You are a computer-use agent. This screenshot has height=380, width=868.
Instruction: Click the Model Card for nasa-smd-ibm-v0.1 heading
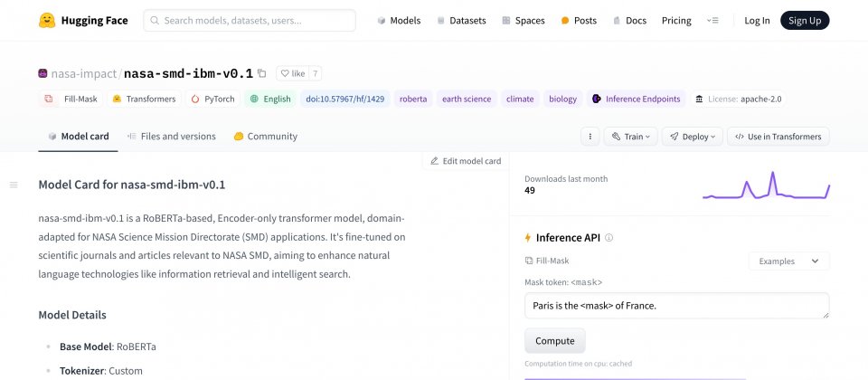click(x=132, y=185)
